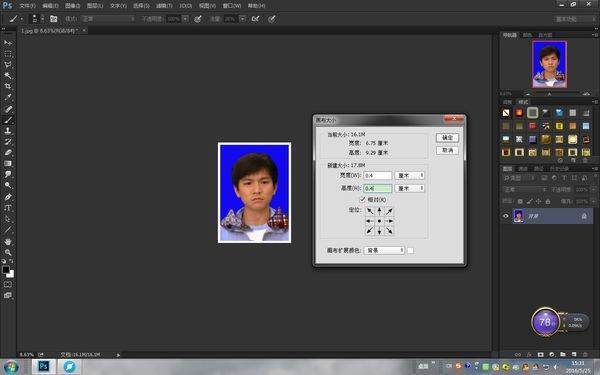Click the canvas extension color swatch
The width and height of the screenshot is (600, 375).
tap(410, 250)
